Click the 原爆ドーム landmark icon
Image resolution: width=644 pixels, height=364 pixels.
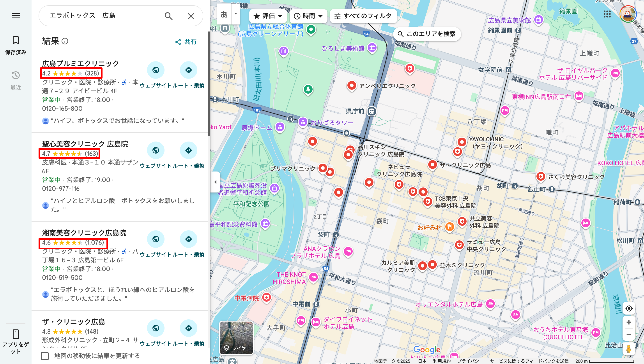click(280, 127)
